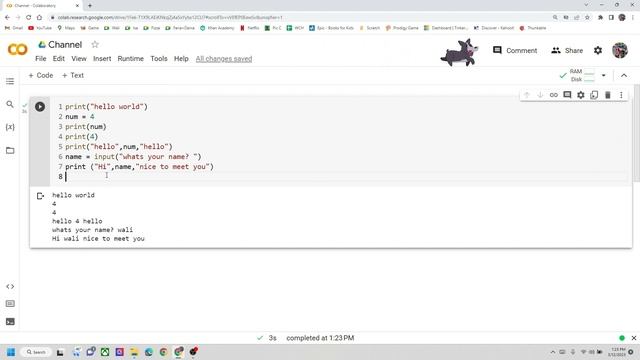Viewport: 640px width, 360px height.
Task: Open the code snippets icon
Action: coord(10,287)
